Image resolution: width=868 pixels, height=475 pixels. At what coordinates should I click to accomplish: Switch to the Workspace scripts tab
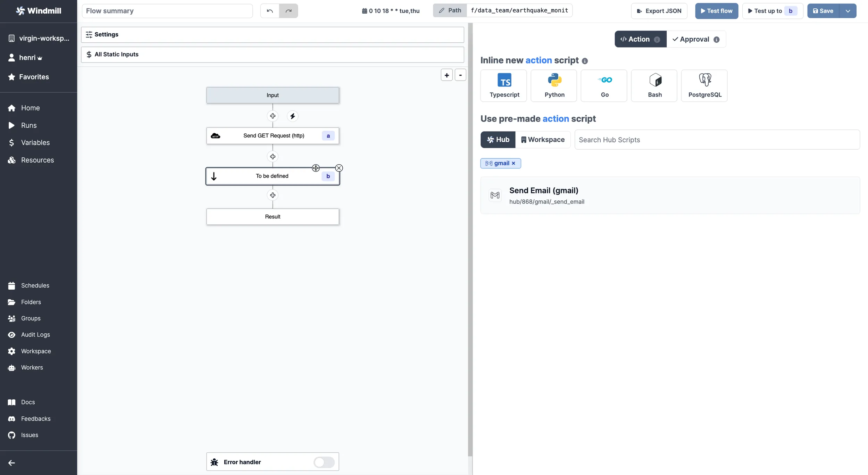[542, 139]
